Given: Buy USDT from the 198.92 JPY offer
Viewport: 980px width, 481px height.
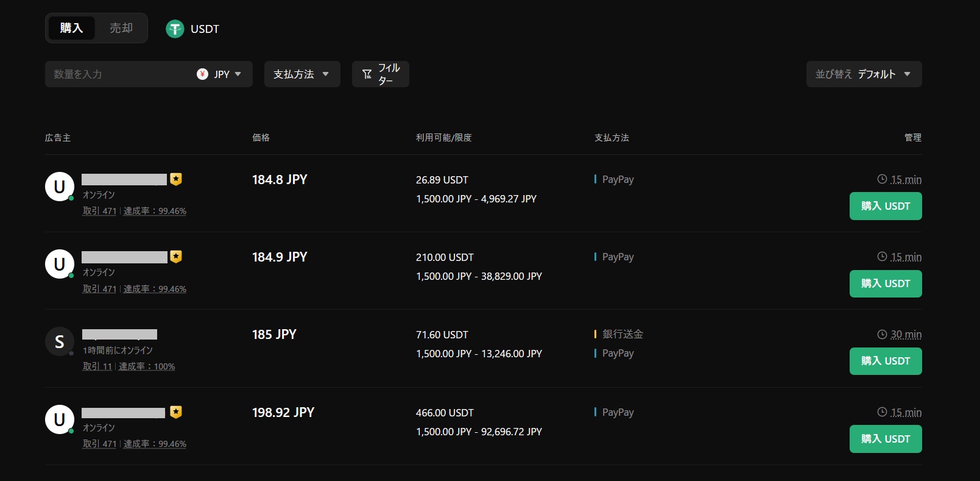Looking at the screenshot, I should pos(885,439).
